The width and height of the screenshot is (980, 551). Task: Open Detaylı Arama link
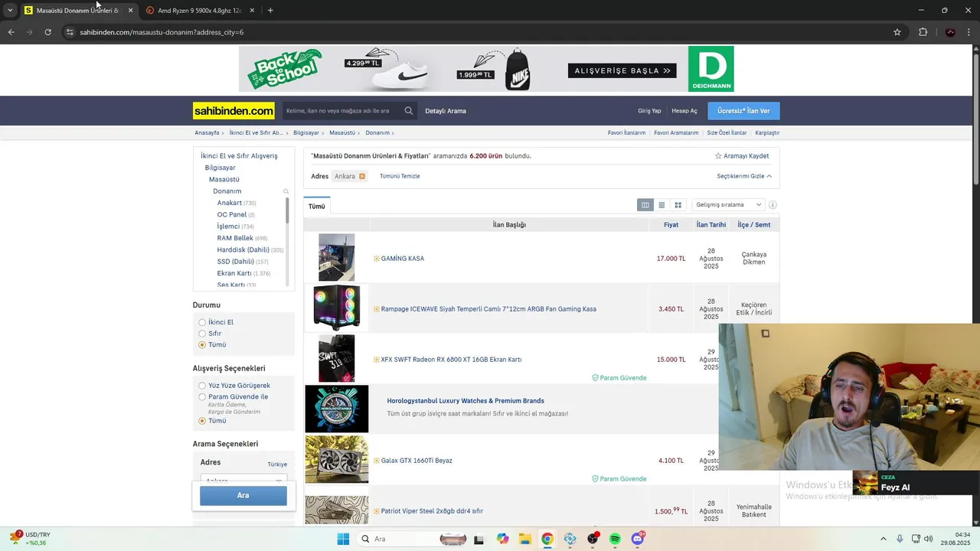tap(446, 111)
